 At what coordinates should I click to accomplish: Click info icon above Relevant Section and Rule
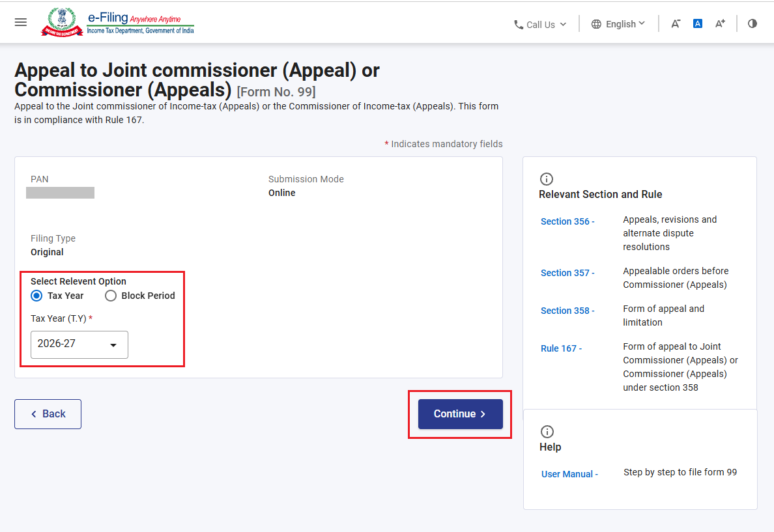coord(547,178)
